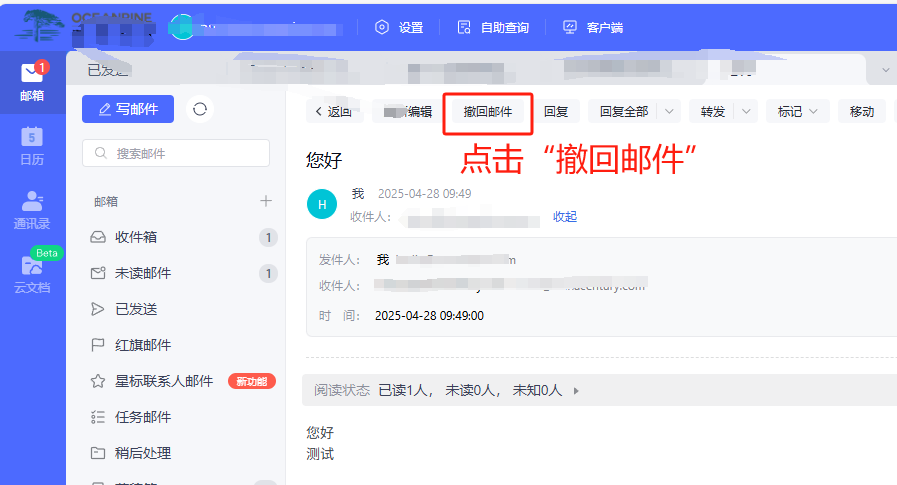The image size is (897, 485).
Task: Click the 客户端 client monitor icon
Action: pos(570,27)
